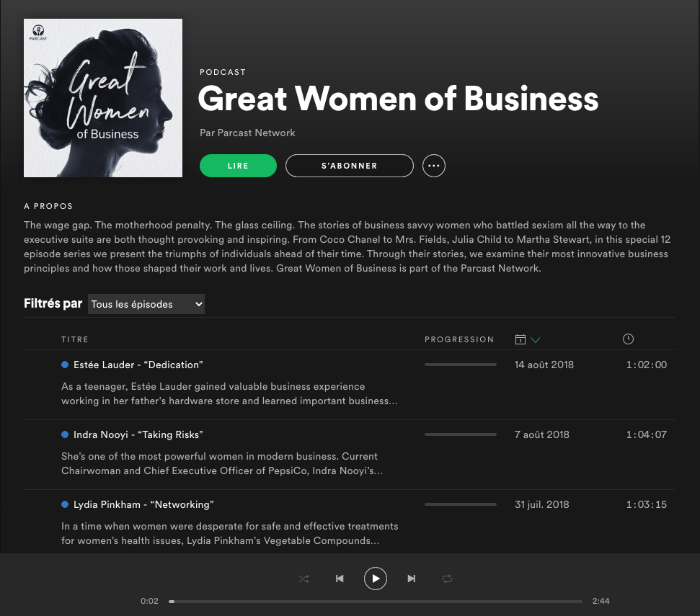Open the Tous les épisodes filter dropdown
Screen dimensions: 700x616
[146, 304]
